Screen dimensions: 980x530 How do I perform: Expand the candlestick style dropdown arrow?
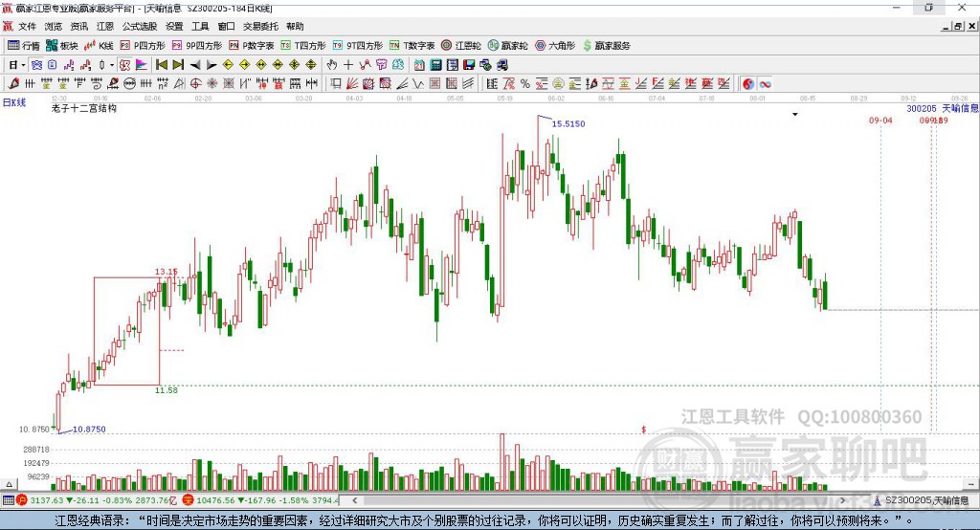pos(112,65)
